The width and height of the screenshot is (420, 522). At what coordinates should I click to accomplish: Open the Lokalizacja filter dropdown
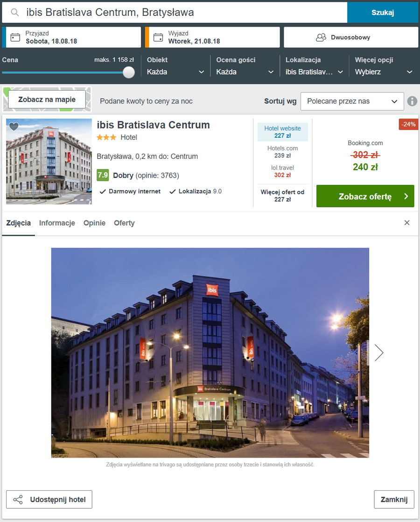[314, 66]
